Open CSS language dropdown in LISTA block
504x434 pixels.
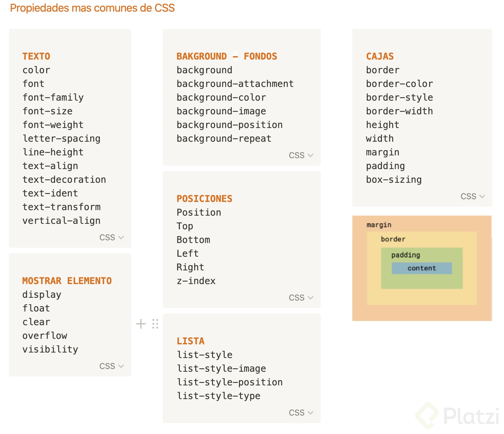tap(301, 413)
